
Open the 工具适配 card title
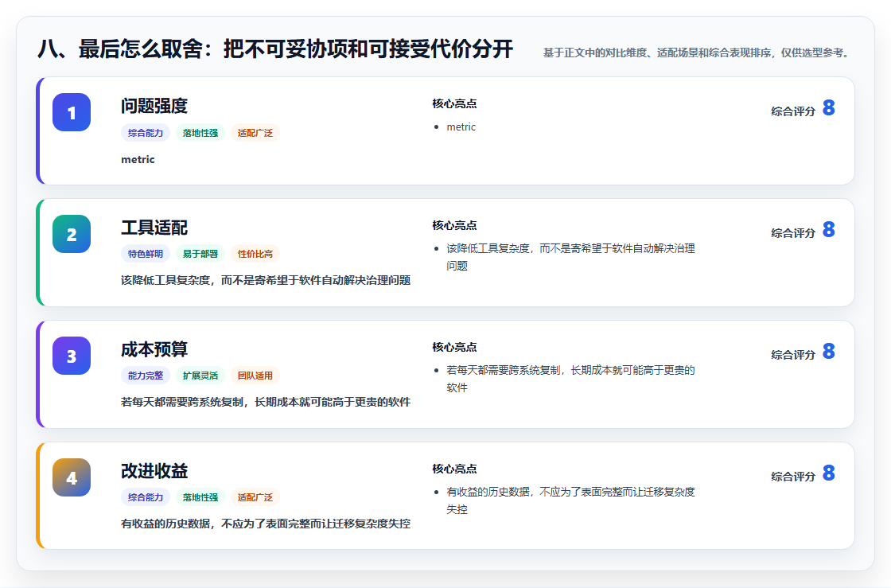pyautogui.click(x=154, y=228)
